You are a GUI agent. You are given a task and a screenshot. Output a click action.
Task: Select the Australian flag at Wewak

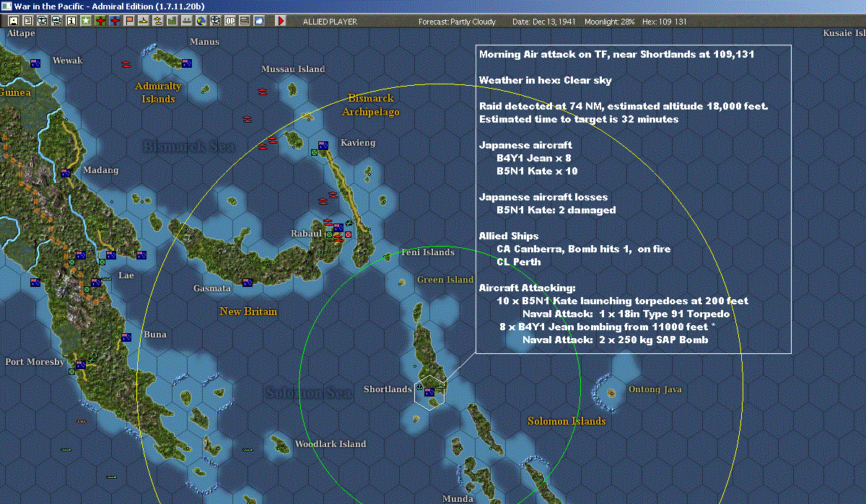point(35,63)
